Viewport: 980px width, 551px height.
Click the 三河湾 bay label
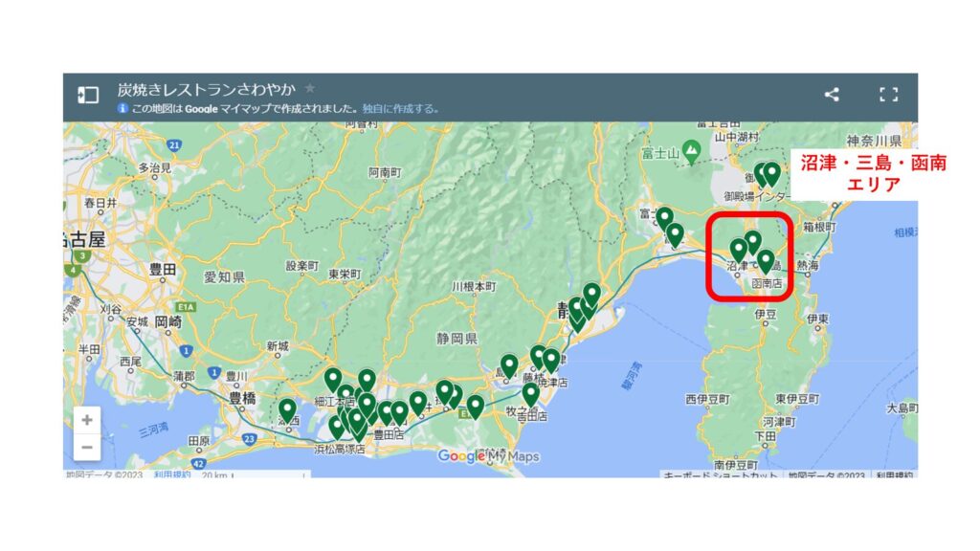[x=153, y=430]
